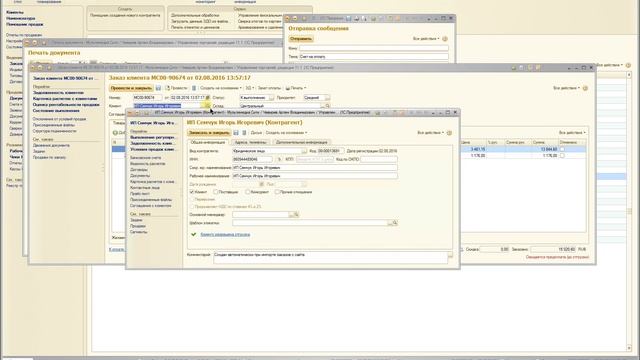Screen dimensions: 640x360
Task: Click the Отправить button
Action: click(301, 39)
